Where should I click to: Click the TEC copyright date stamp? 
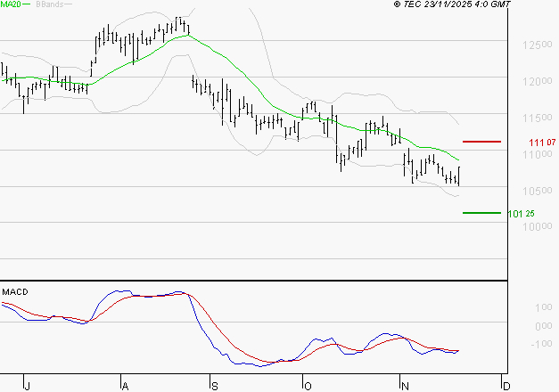[452, 4]
